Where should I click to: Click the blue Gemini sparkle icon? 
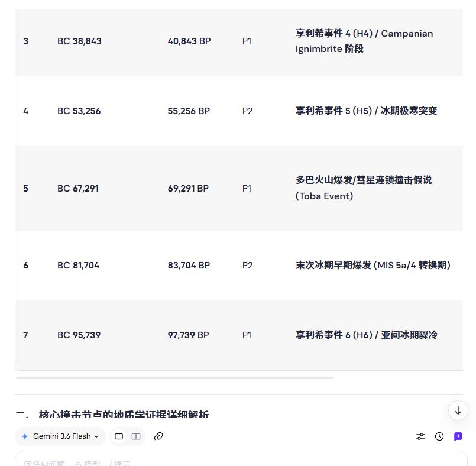click(x=25, y=436)
